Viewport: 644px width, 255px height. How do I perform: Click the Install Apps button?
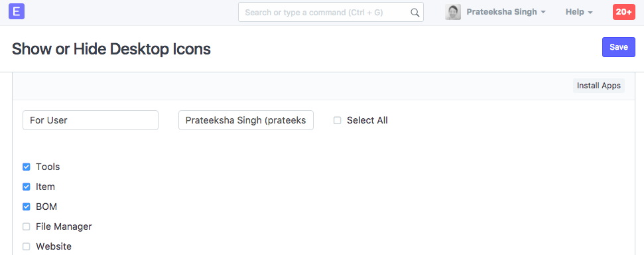point(599,86)
